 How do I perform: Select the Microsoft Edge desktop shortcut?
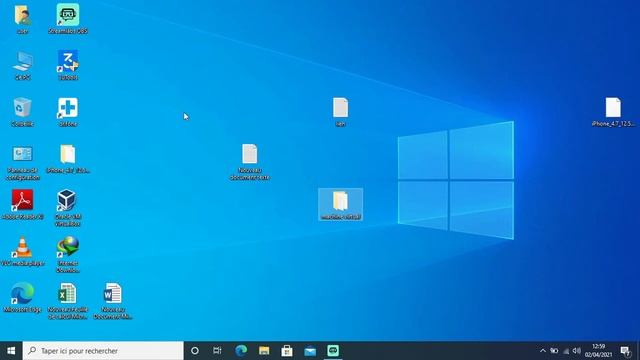[22, 298]
